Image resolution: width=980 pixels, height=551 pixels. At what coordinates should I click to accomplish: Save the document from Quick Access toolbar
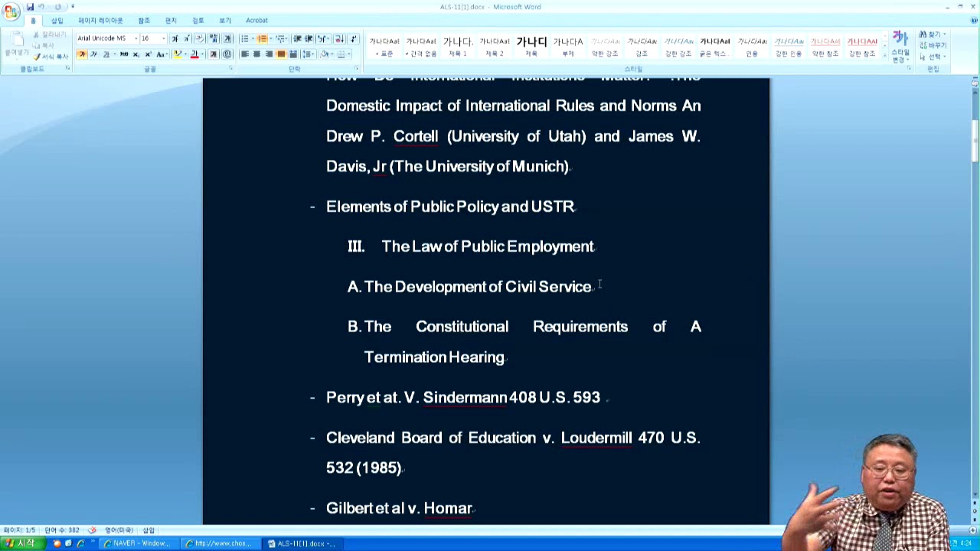coord(31,7)
